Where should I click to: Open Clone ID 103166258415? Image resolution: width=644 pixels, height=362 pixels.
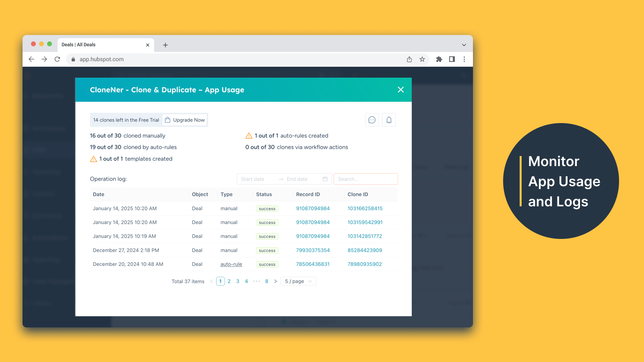coord(365,208)
